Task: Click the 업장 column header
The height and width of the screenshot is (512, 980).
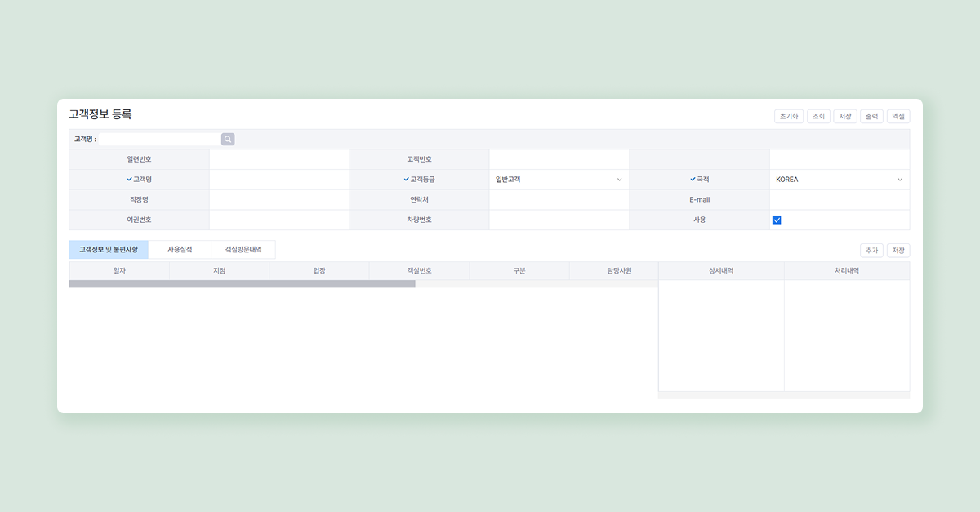Action: (319, 271)
